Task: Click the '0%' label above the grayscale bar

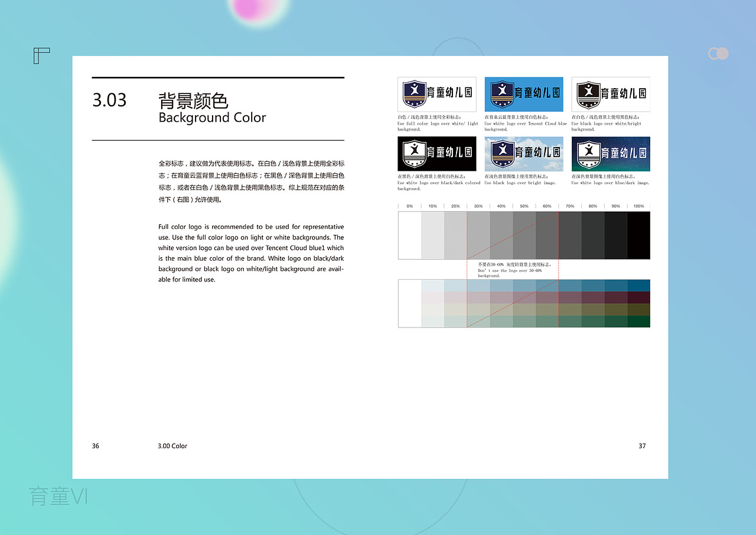Action: point(410,206)
